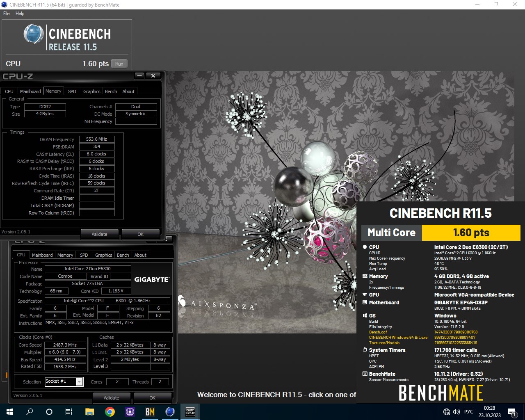
Task: Open Mainboard tab in upper CPU-Z window
Action: [30, 91]
